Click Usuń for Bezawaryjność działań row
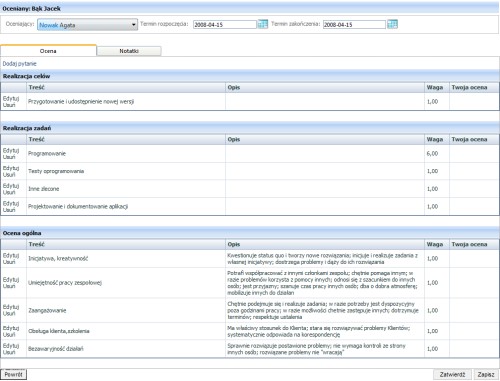Screen dimensions: 500x381 9,352
